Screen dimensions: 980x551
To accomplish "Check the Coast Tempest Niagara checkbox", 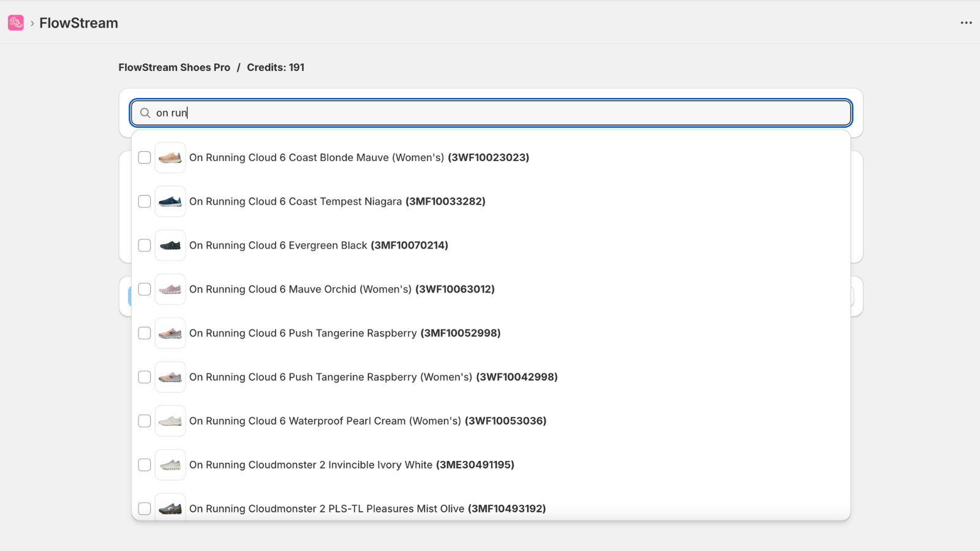I will pos(145,201).
